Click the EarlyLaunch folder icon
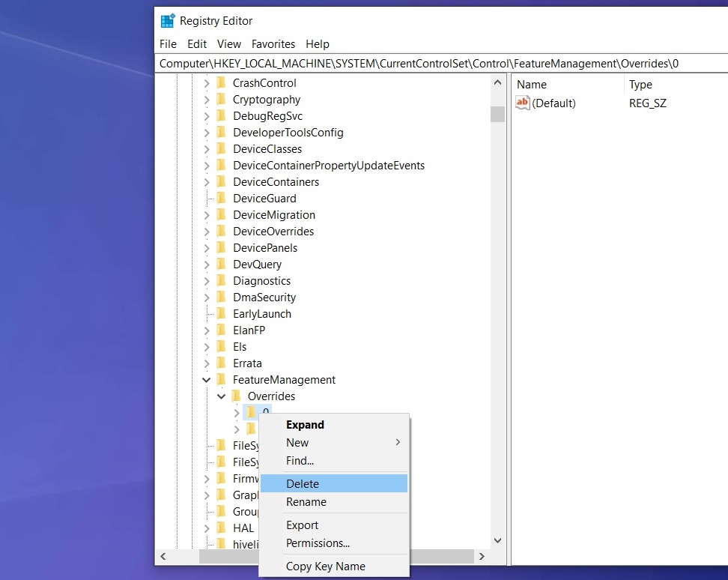The height and width of the screenshot is (580, 728). pyautogui.click(x=222, y=314)
